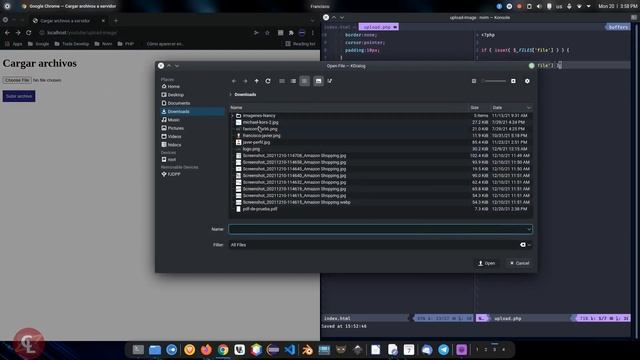
Task: Open the sorting options button
Action: point(330,81)
